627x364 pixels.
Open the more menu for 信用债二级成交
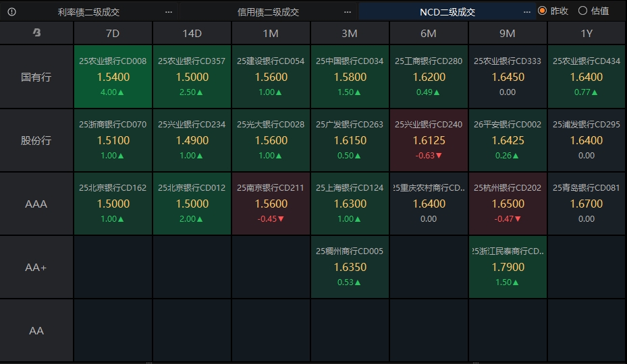(x=348, y=12)
